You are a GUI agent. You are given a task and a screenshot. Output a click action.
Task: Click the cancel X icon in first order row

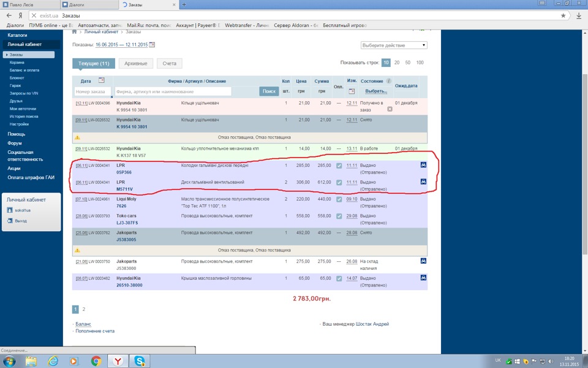[x=390, y=109]
